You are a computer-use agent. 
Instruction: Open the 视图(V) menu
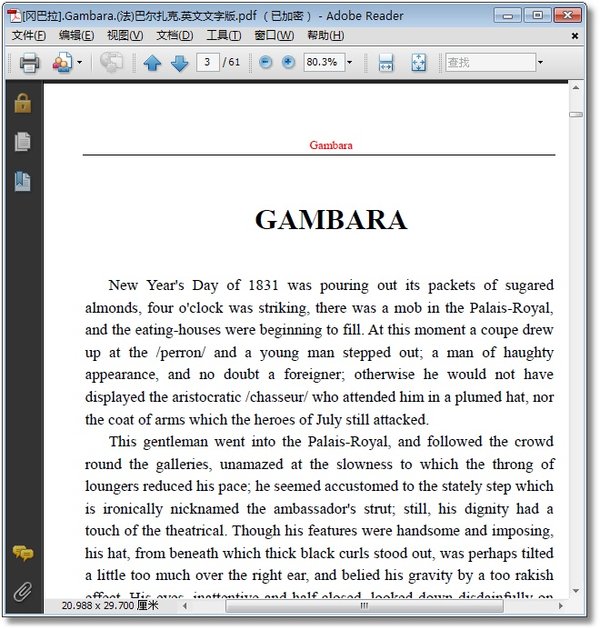click(x=125, y=36)
